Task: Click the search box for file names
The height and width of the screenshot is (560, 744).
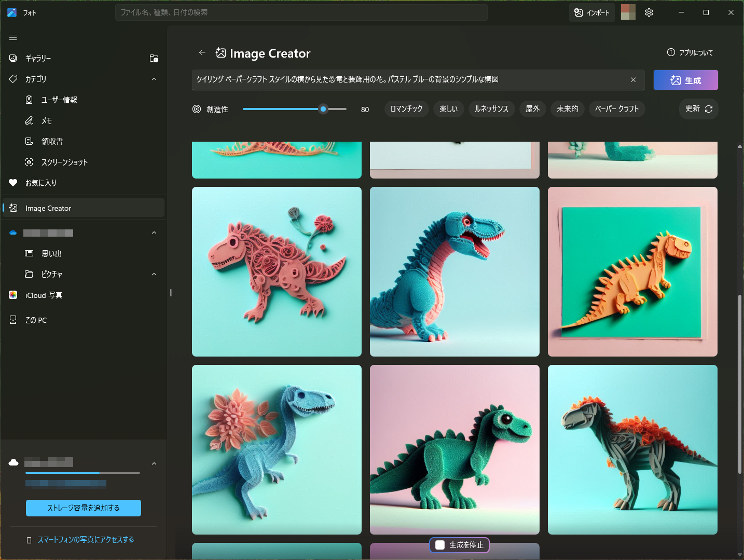Action: [x=301, y=12]
